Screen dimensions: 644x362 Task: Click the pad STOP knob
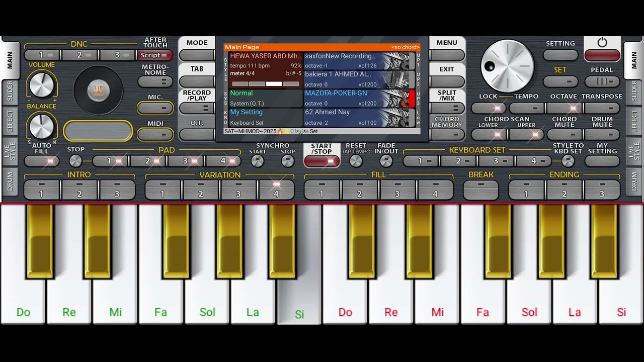click(x=75, y=161)
